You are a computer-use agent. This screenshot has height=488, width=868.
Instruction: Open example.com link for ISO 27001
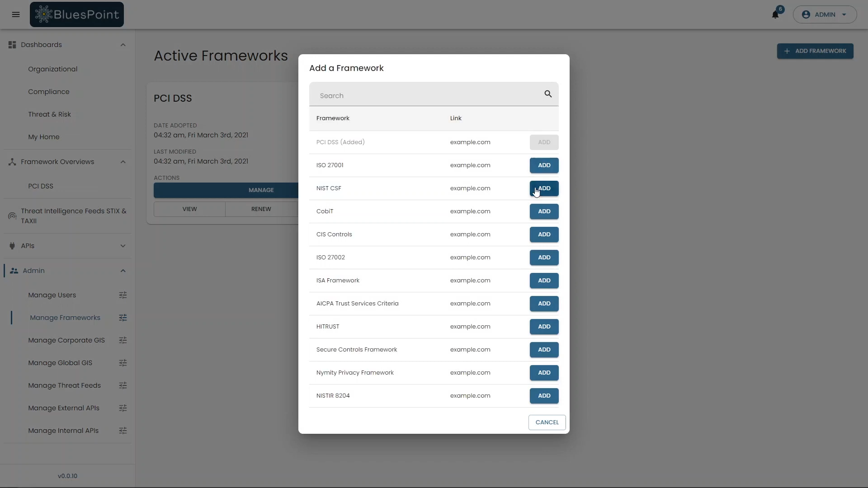[x=470, y=165]
